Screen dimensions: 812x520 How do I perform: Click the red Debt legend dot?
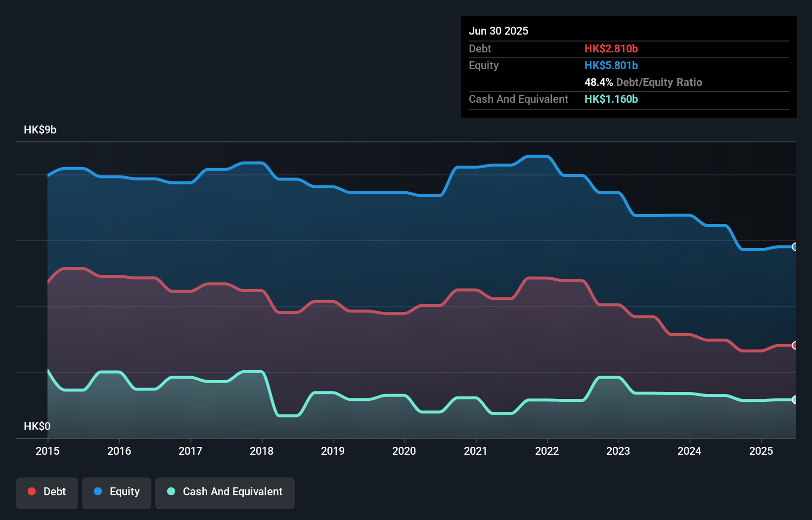pos(32,492)
